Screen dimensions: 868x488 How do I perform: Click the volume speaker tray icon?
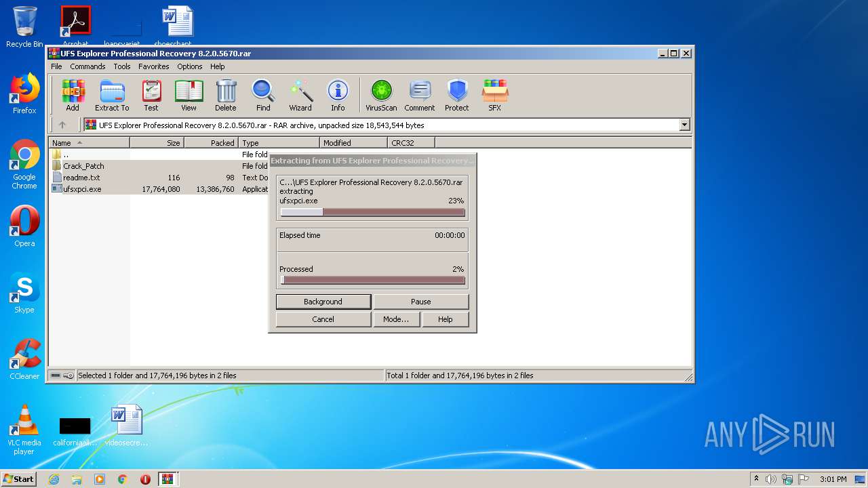pyautogui.click(x=771, y=479)
